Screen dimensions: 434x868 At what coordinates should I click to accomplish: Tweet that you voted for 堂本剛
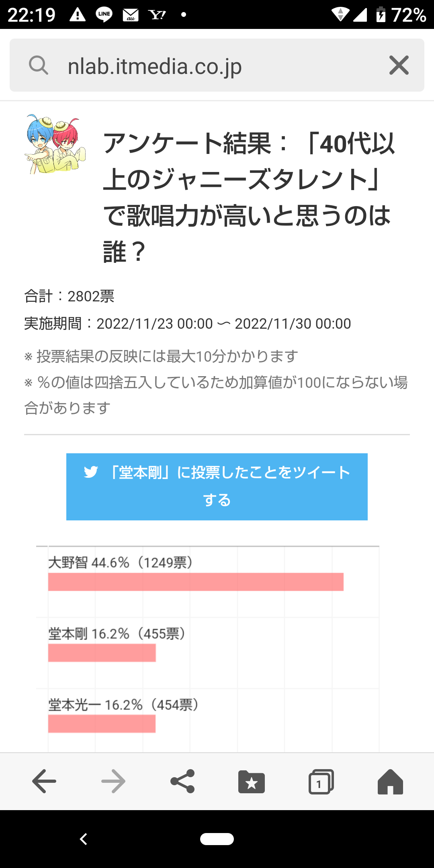click(217, 487)
